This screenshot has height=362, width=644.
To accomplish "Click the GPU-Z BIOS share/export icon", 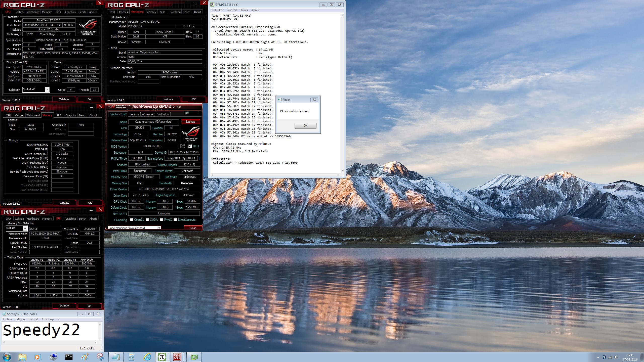I will [183, 146].
